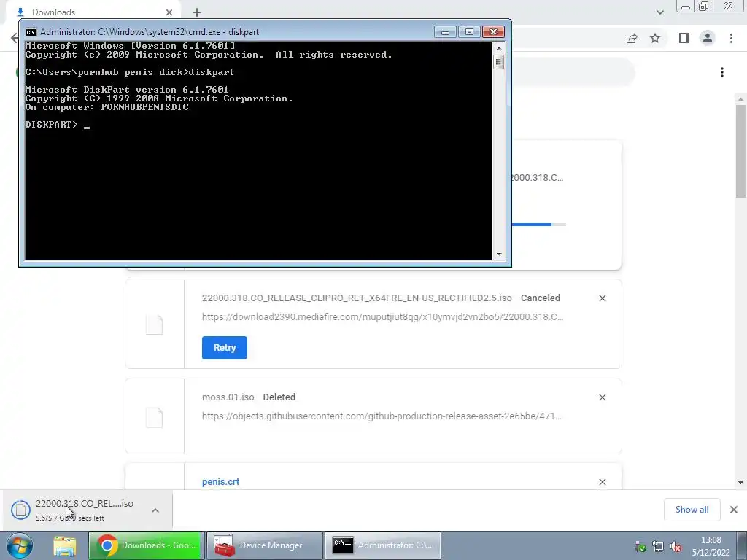Screen dimensions: 747x560
Task: Click Show all downloads button
Action: point(692,510)
